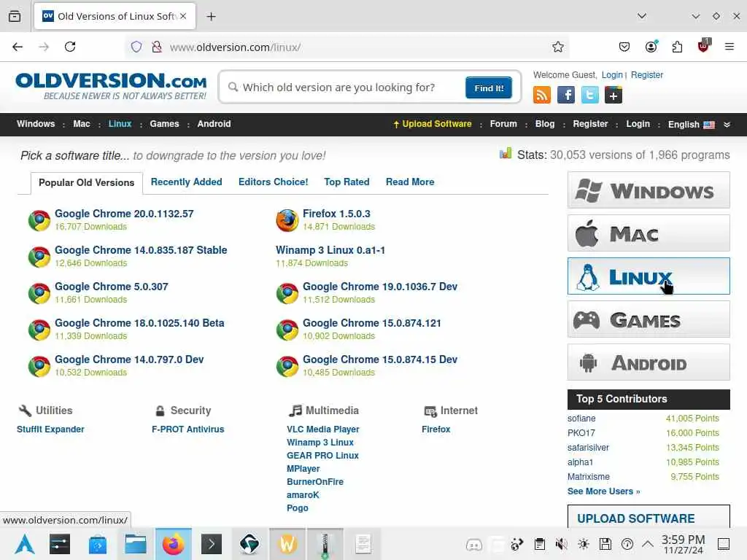Switch to the Top Rated tab
The height and width of the screenshot is (560, 747).
coord(347,182)
